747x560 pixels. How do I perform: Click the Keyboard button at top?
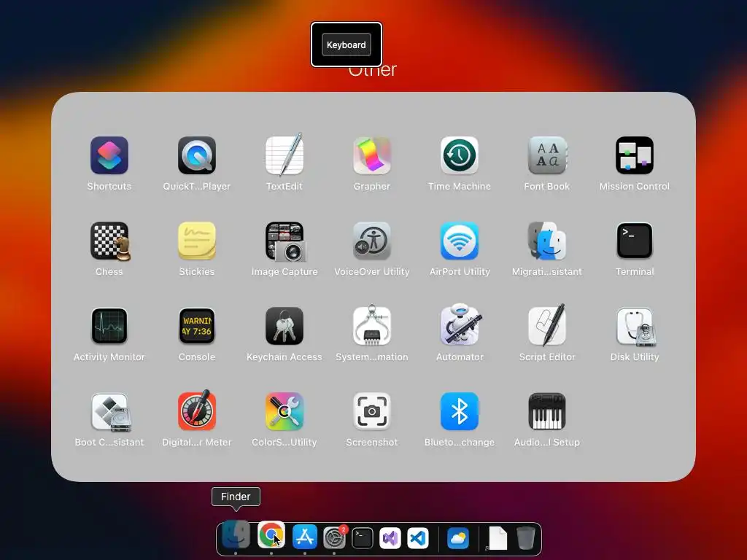click(347, 44)
